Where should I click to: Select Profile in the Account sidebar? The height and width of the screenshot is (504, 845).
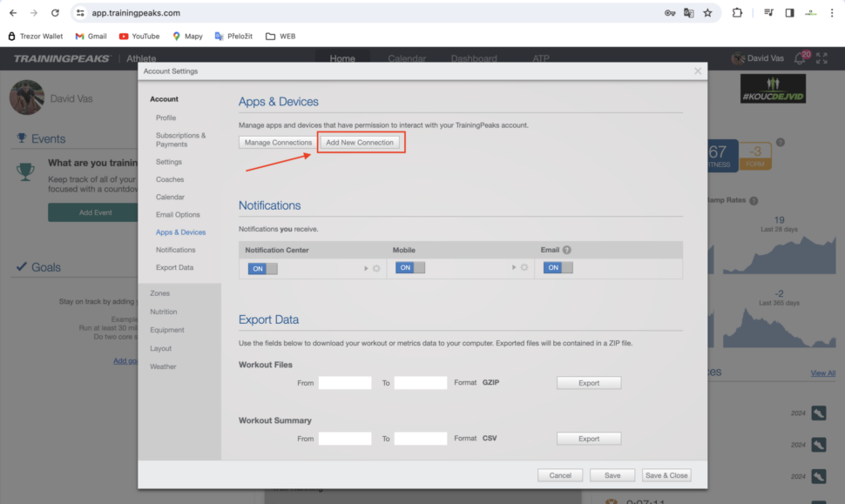pos(166,118)
